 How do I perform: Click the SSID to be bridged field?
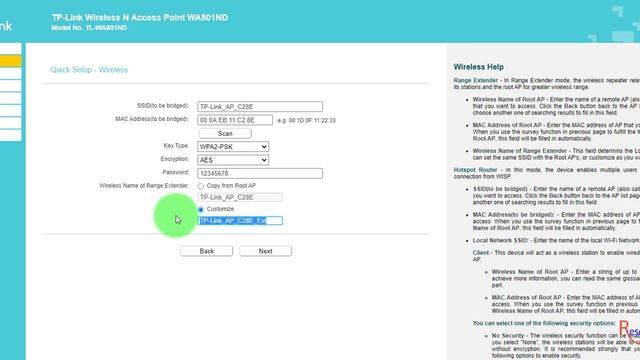[x=260, y=107]
